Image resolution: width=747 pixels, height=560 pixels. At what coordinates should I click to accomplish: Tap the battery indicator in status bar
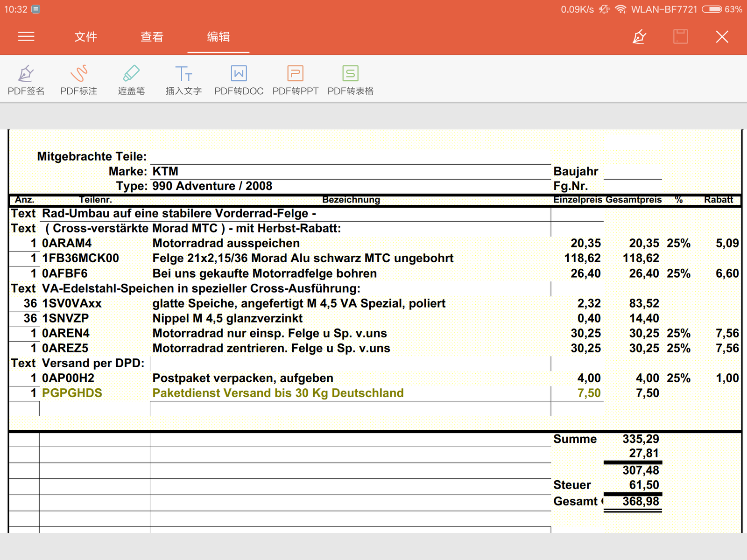click(x=712, y=9)
